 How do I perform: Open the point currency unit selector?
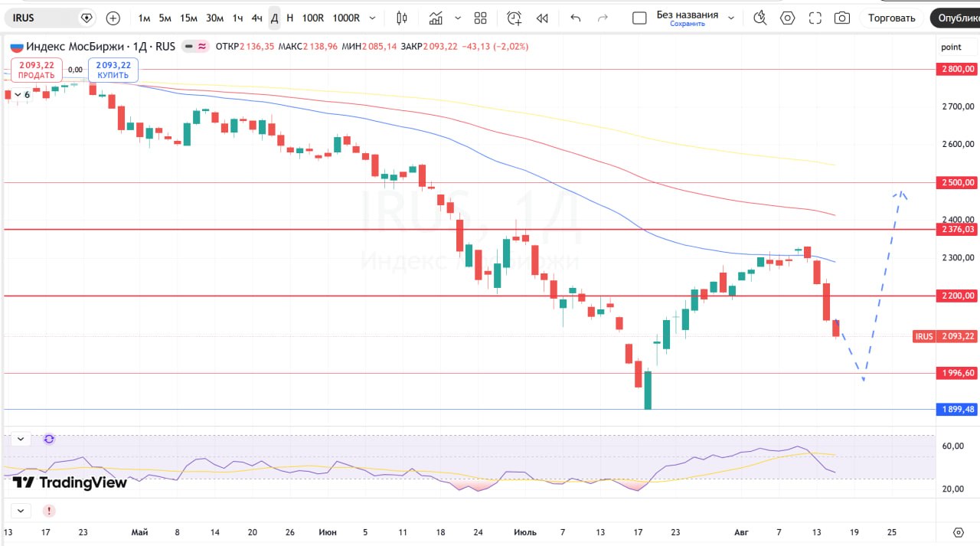click(951, 47)
